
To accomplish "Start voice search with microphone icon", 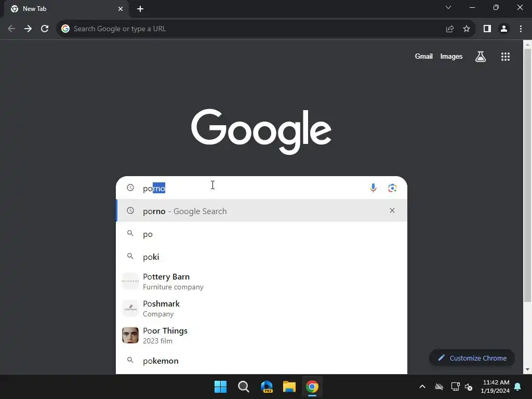I will pyautogui.click(x=373, y=188).
